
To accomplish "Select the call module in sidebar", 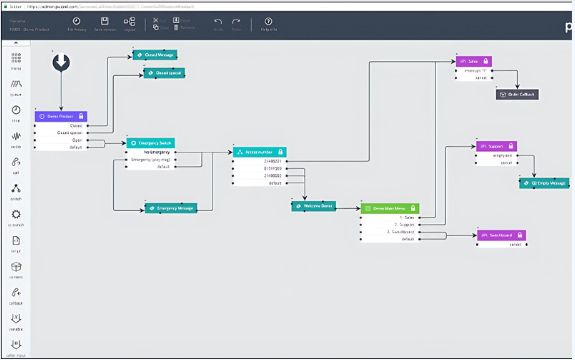I will (16, 166).
